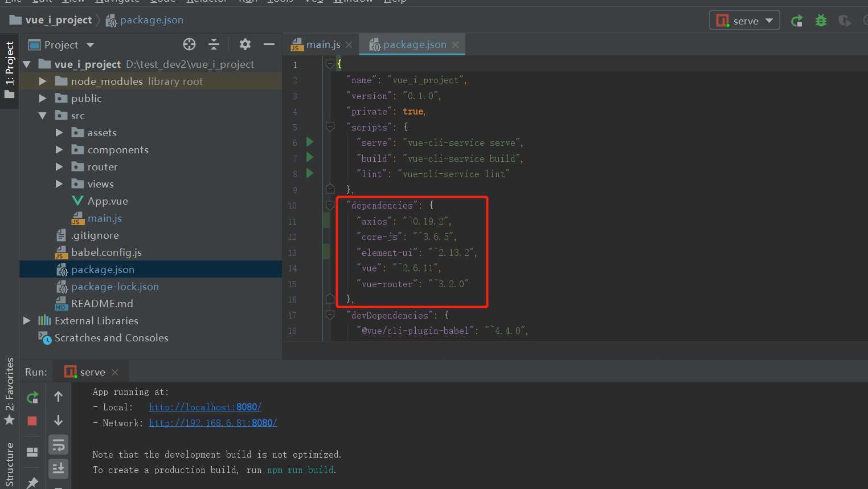This screenshot has width=868, height=489.
Task: Open the Favorites tool window side tab
Action: click(10, 391)
